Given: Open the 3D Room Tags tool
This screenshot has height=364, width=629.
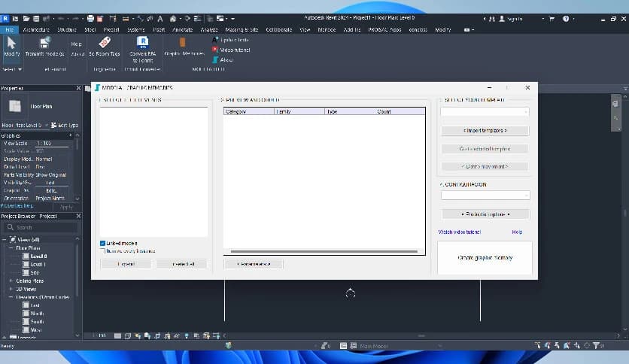Looking at the screenshot, I should point(105,45).
